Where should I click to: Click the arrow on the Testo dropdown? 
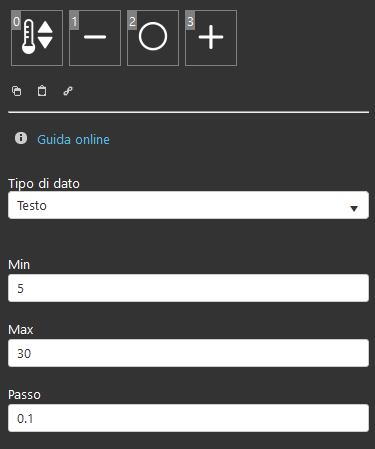pyautogui.click(x=354, y=209)
